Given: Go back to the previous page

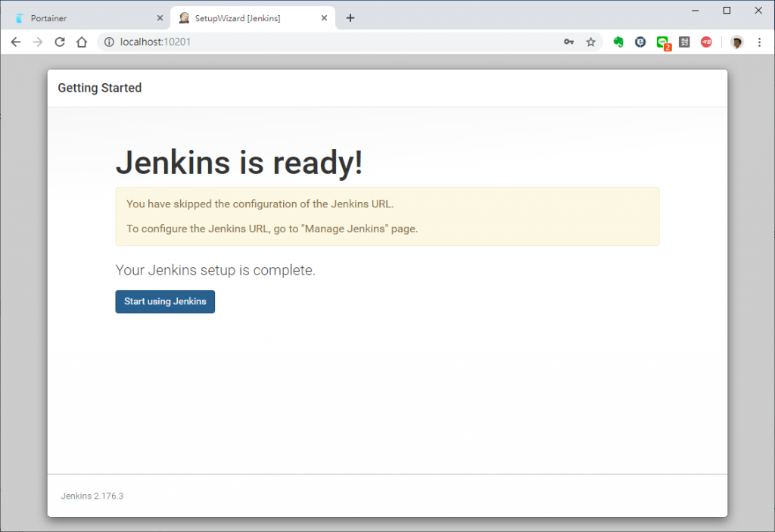Looking at the screenshot, I should click(x=16, y=42).
